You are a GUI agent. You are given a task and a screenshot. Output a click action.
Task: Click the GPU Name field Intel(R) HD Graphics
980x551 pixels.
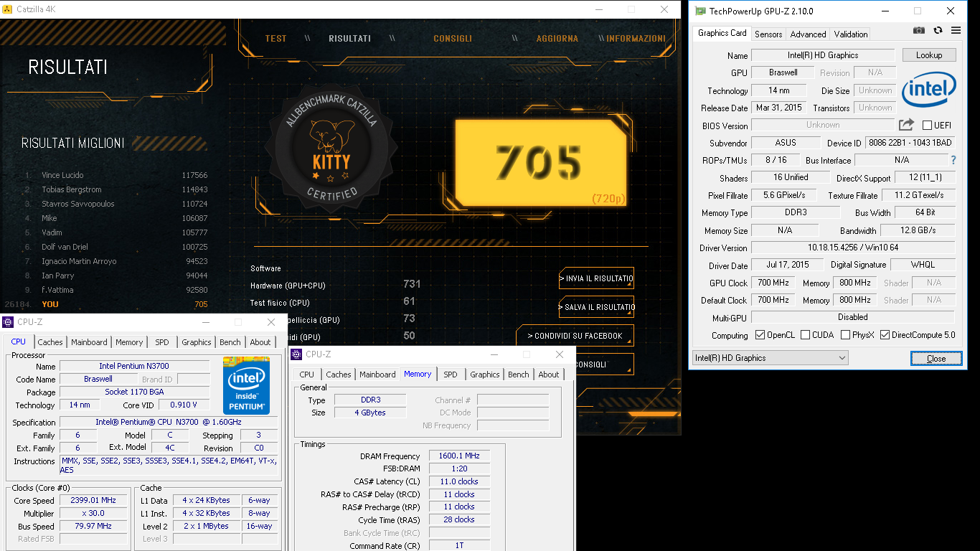point(823,55)
